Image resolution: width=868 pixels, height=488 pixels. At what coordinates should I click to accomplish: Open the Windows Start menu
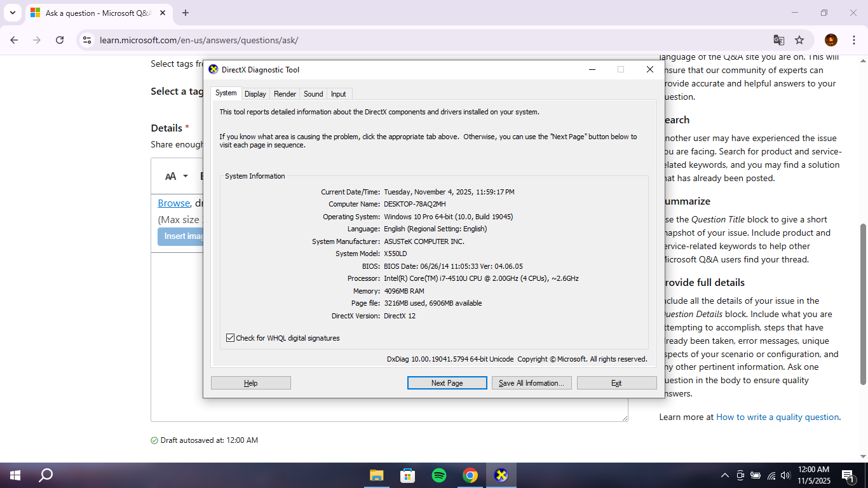tap(15, 475)
